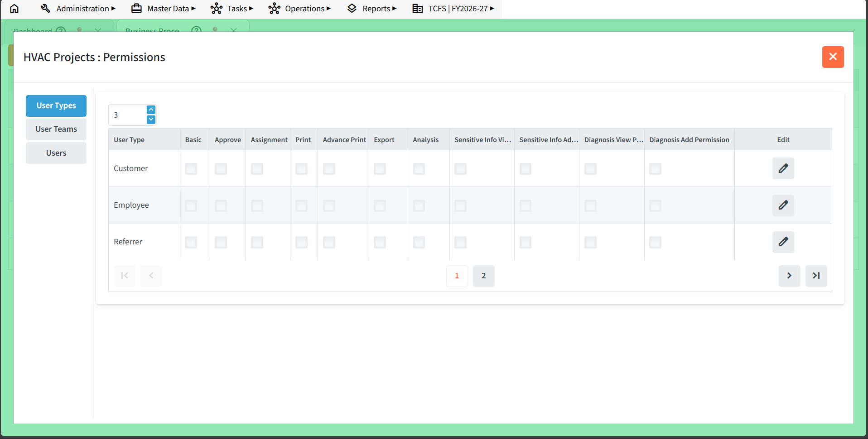Screen dimensions: 868x439
Task: Switch to User Teams tab
Action: tap(56, 129)
